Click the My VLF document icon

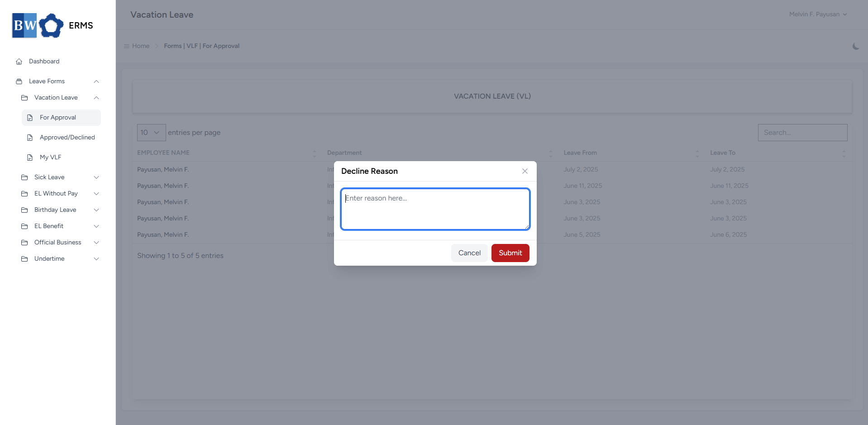coord(30,158)
